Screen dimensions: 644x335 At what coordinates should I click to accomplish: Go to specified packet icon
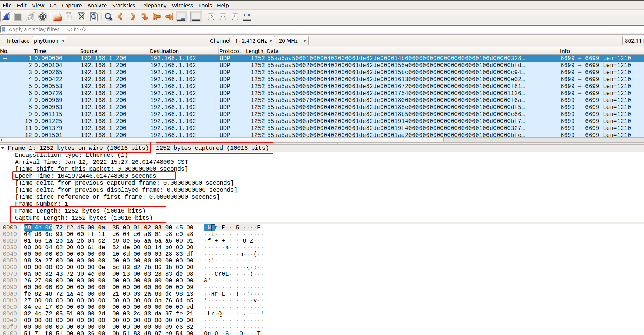click(x=145, y=17)
